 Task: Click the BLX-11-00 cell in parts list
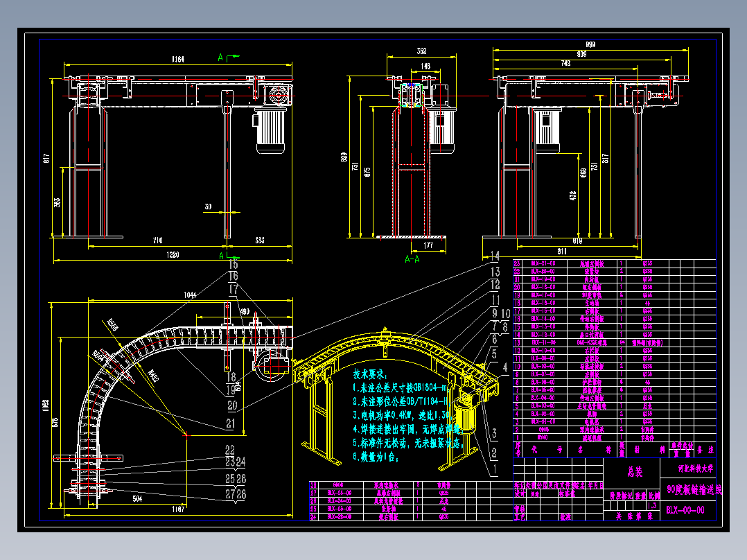[x=543, y=342]
